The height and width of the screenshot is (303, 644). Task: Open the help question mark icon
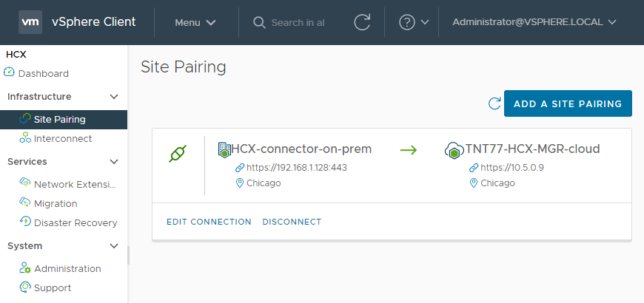pyautogui.click(x=407, y=22)
